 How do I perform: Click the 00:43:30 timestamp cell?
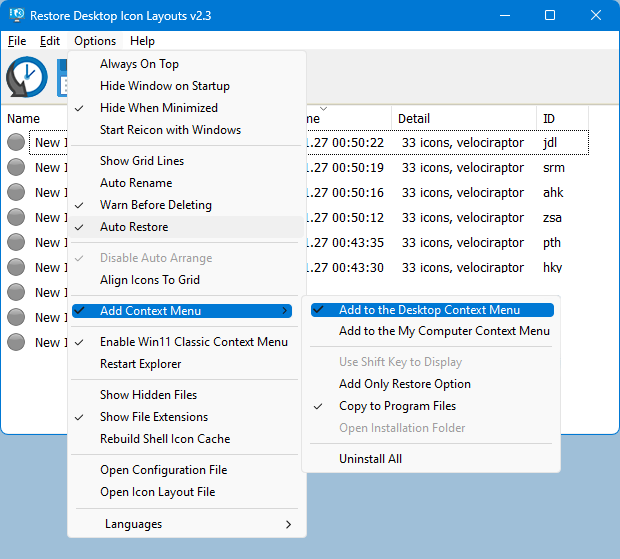(345, 267)
